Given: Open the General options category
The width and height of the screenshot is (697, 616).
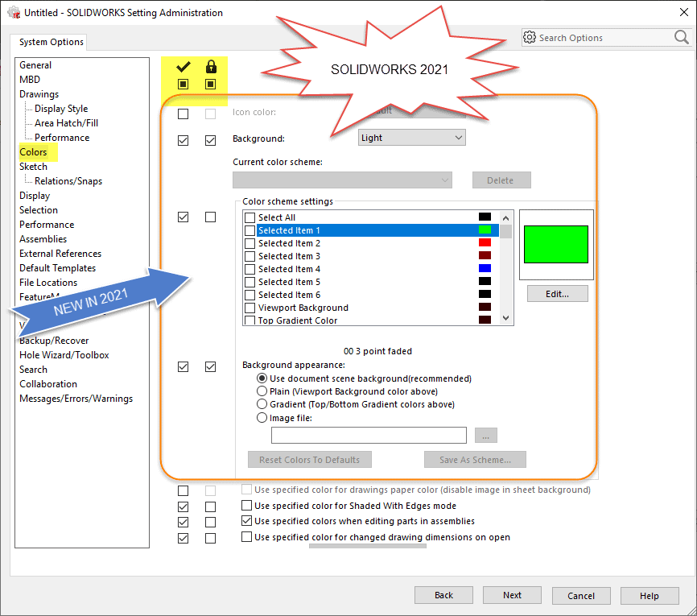Looking at the screenshot, I should point(35,65).
